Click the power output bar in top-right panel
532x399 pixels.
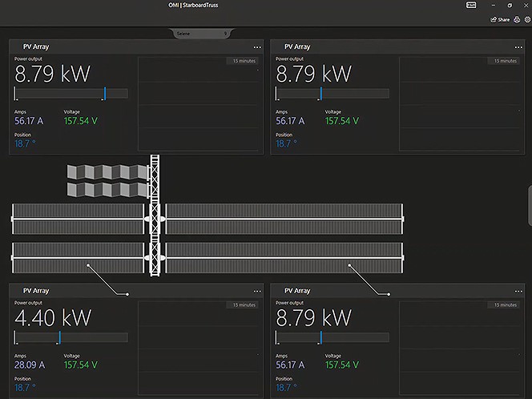click(x=332, y=94)
